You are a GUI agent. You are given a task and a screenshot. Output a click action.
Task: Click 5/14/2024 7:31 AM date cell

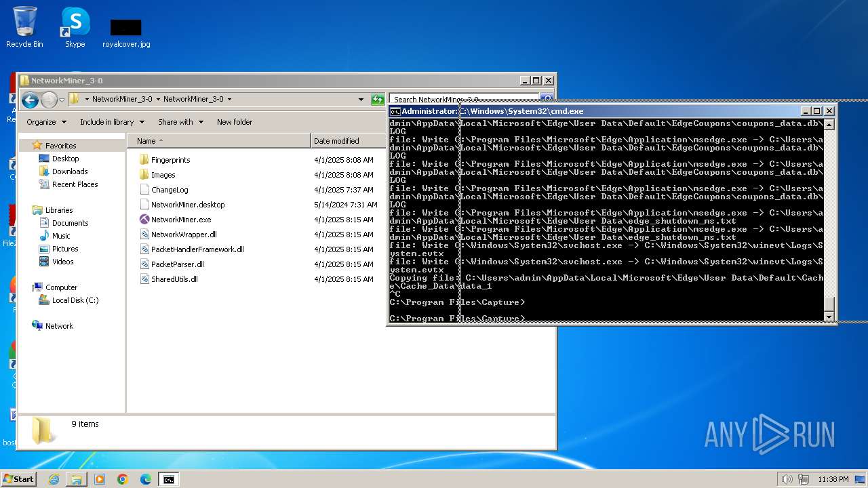[346, 205]
